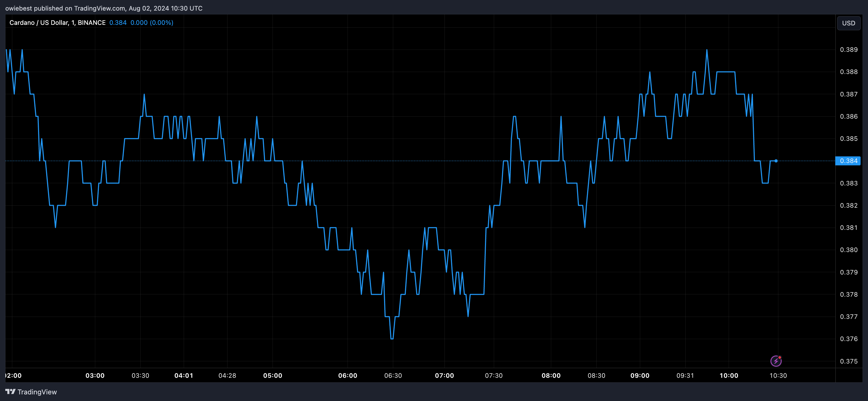Click the 0.000 (0.00%) change value
The height and width of the screenshot is (401, 868).
pyautogui.click(x=152, y=22)
